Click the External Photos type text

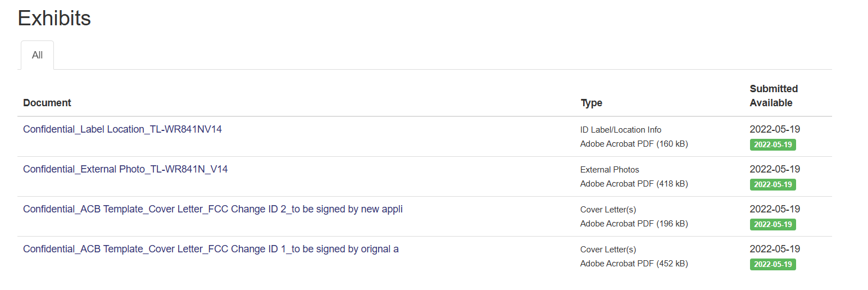[x=610, y=170]
